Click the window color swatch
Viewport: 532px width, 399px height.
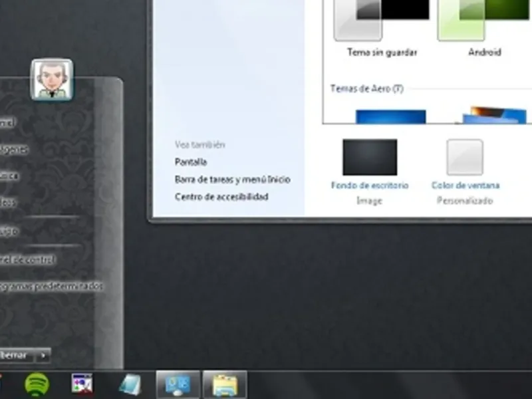(465, 157)
